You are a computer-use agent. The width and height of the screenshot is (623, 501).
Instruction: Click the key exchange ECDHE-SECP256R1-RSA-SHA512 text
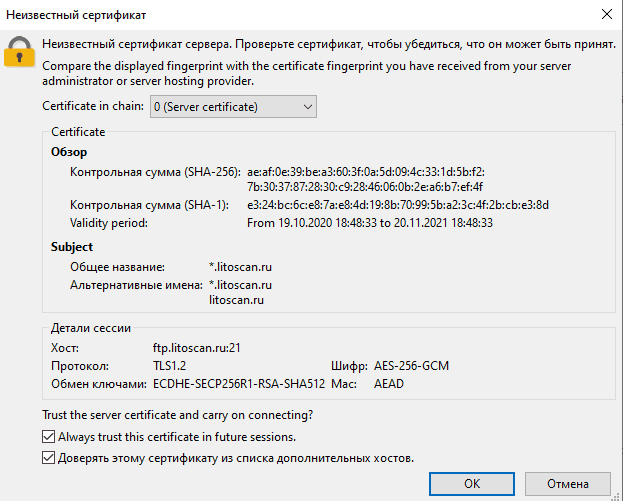point(239,384)
